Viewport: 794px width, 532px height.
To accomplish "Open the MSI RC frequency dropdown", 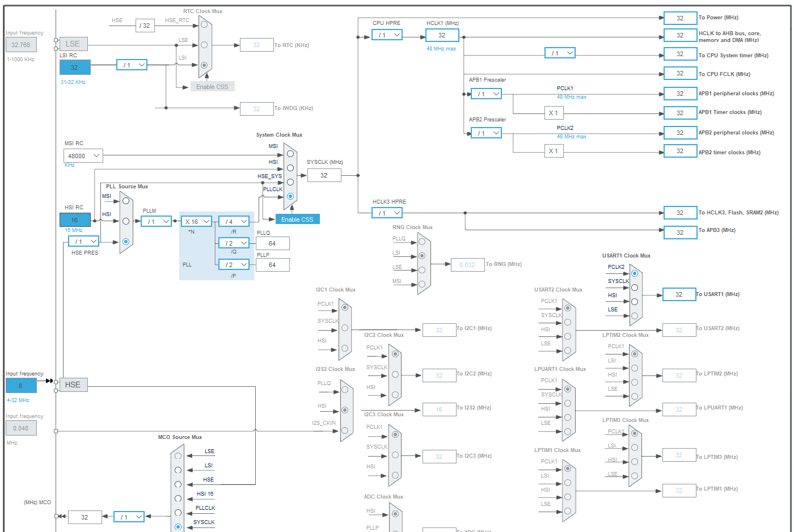I will pos(83,155).
